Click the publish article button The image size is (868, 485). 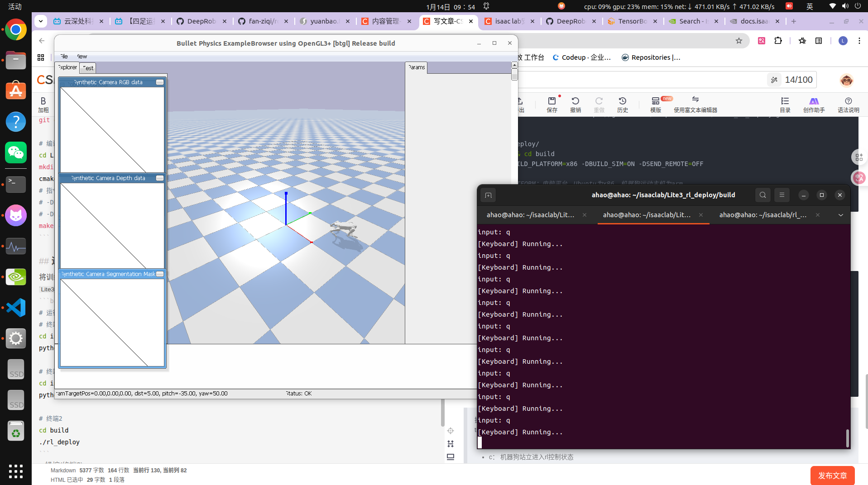tap(832, 475)
